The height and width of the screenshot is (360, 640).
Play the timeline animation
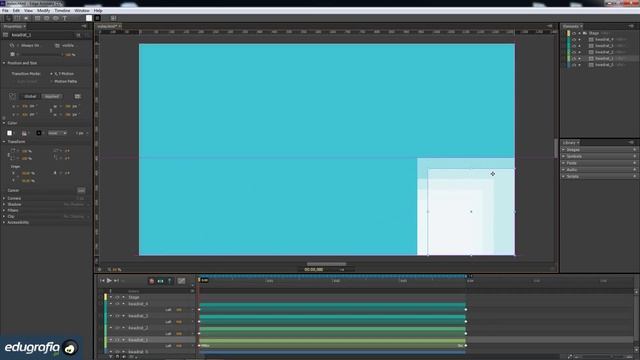109,280
